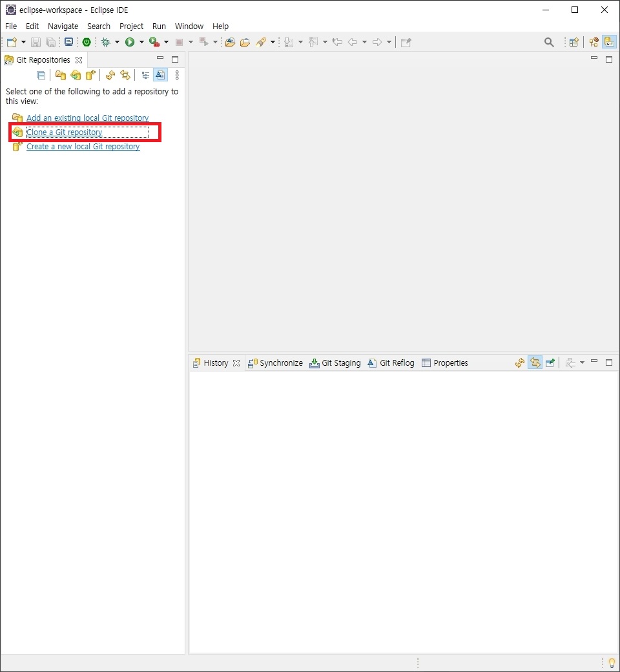Click Refresh icon in Git Repositories toolbar
The width and height of the screenshot is (620, 672).
(110, 76)
